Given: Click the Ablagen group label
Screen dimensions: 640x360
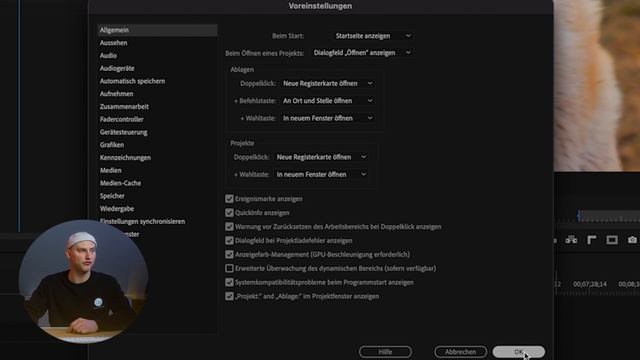Looking at the screenshot, I should pyautogui.click(x=242, y=70).
